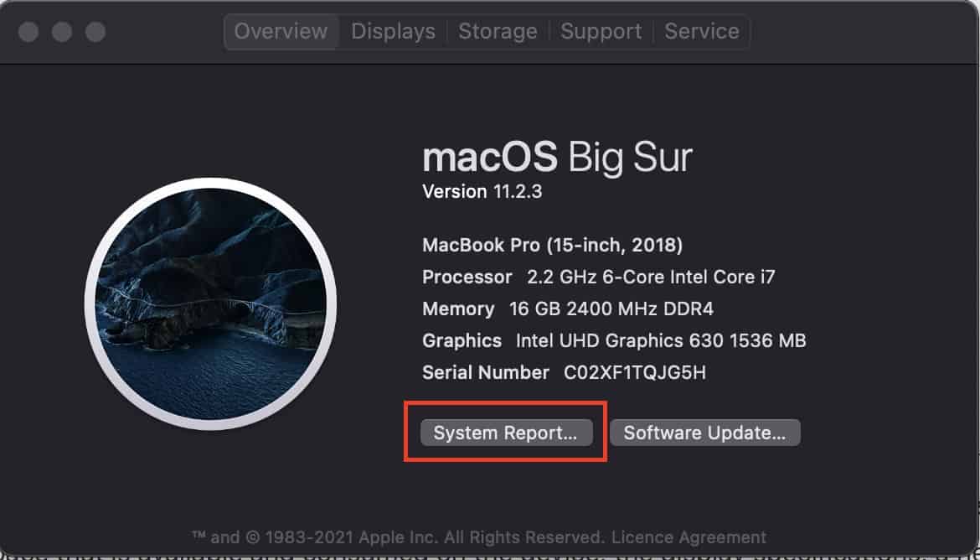Viewport: 980px width, 560px height.
Task: Select the Storage tab
Action: pyautogui.click(x=498, y=31)
